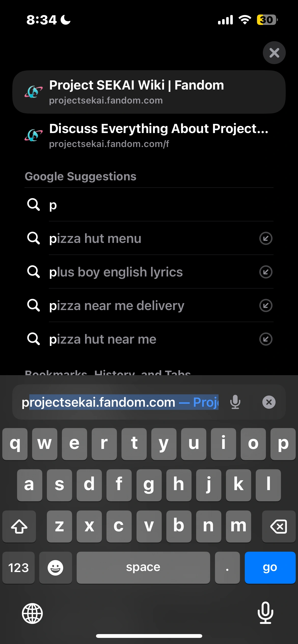This screenshot has width=298, height=644.
Task: Tap the microphone icon in address bar
Action: click(x=235, y=402)
